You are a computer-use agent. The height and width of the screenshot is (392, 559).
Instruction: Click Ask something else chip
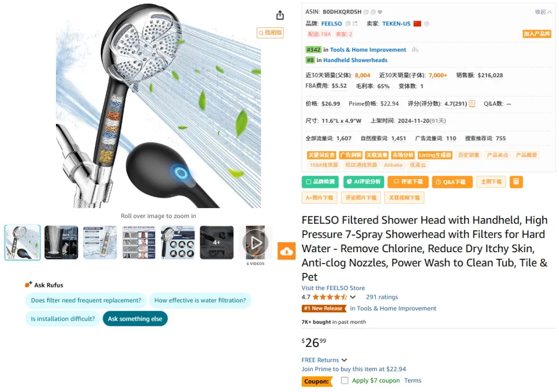click(135, 318)
